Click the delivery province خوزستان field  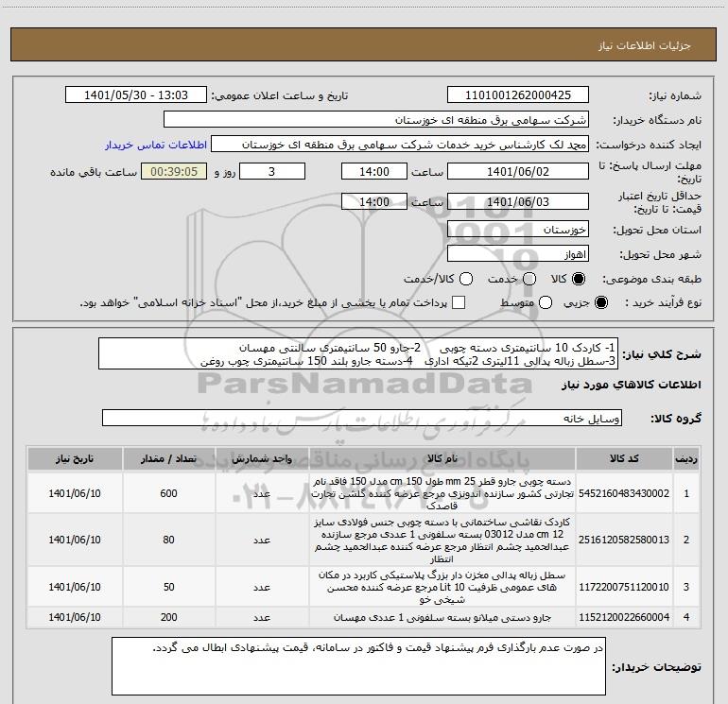517,230
